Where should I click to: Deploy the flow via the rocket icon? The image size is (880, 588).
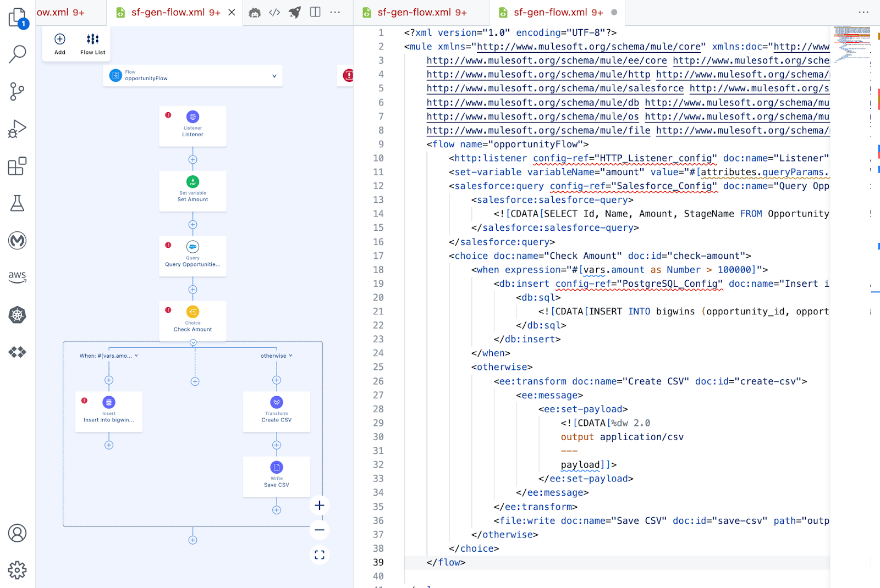295,12
